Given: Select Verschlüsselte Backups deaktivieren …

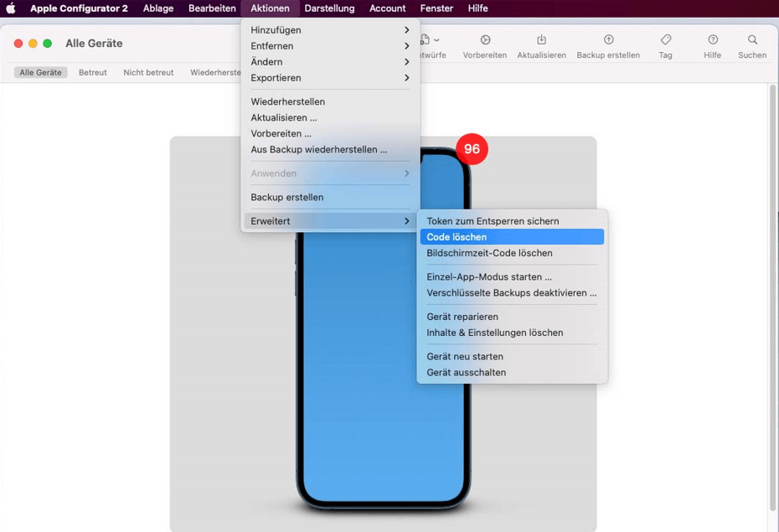Looking at the screenshot, I should tap(512, 292).
